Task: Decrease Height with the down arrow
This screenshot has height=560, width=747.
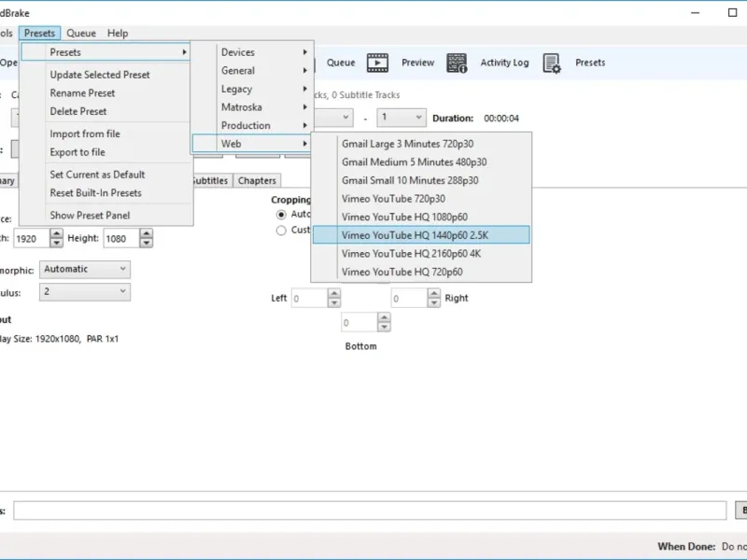Action: pos(147,243)
